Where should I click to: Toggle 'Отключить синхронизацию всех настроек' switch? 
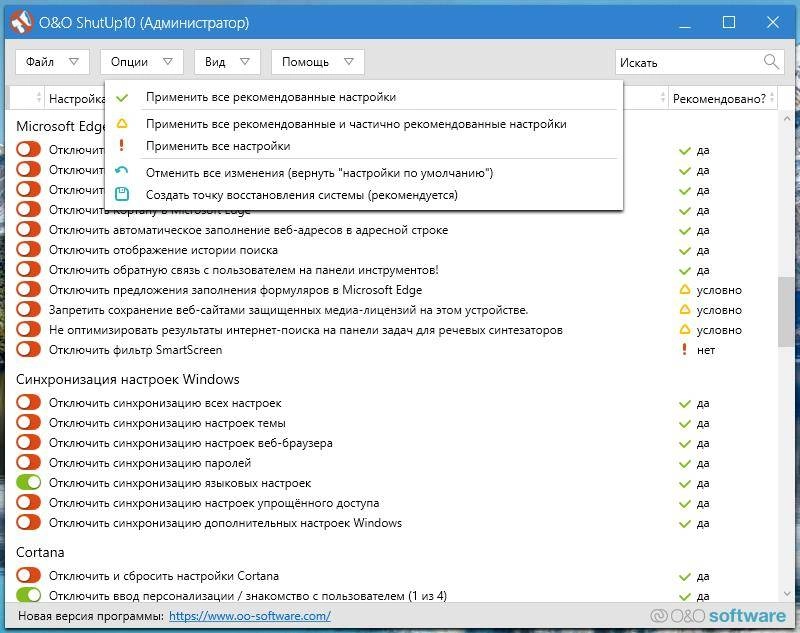point(28,402)
